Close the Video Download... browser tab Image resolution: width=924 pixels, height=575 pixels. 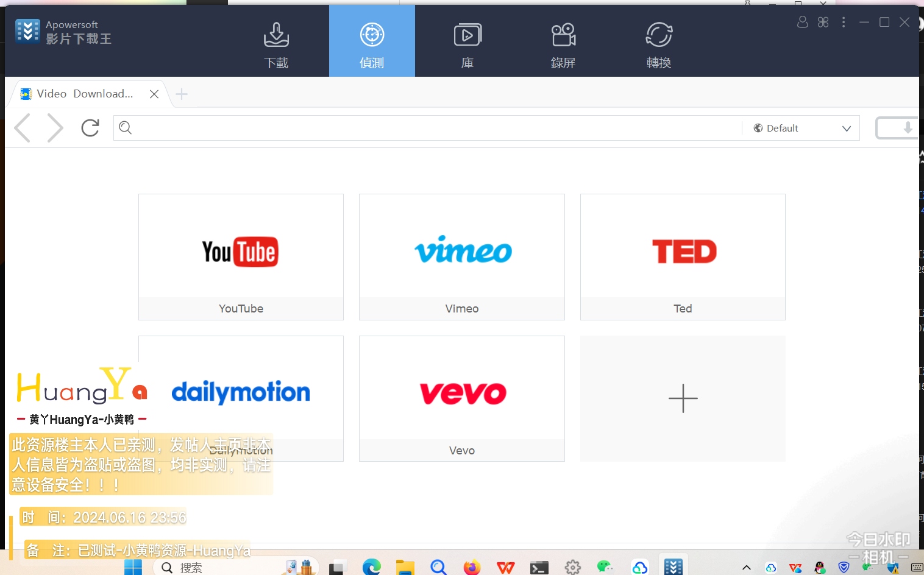154,94
